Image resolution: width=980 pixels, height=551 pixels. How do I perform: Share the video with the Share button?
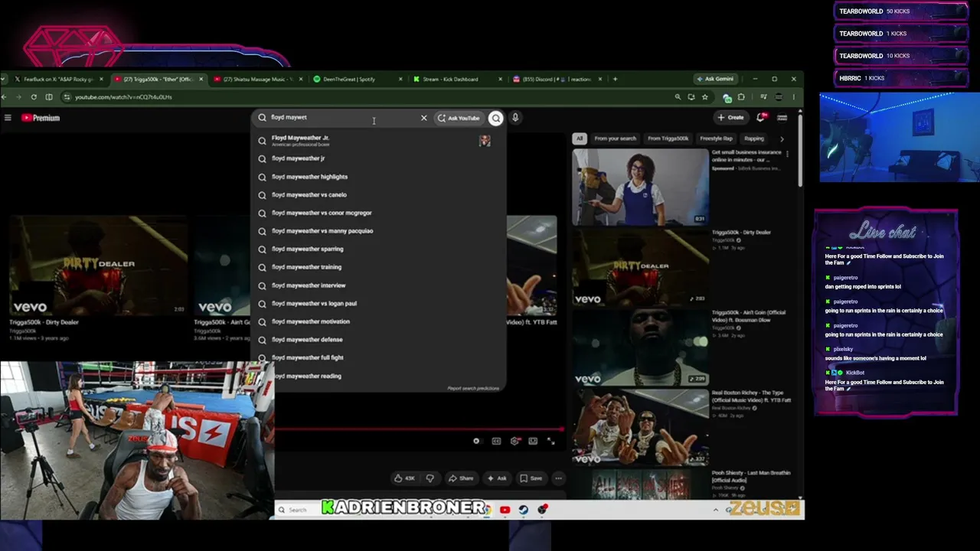click(x=461, y=478)
